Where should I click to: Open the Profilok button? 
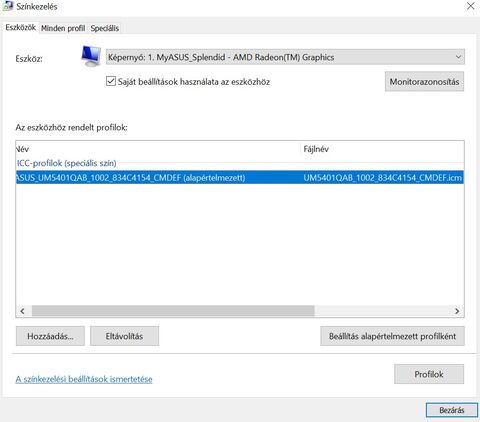coord(429,374)
